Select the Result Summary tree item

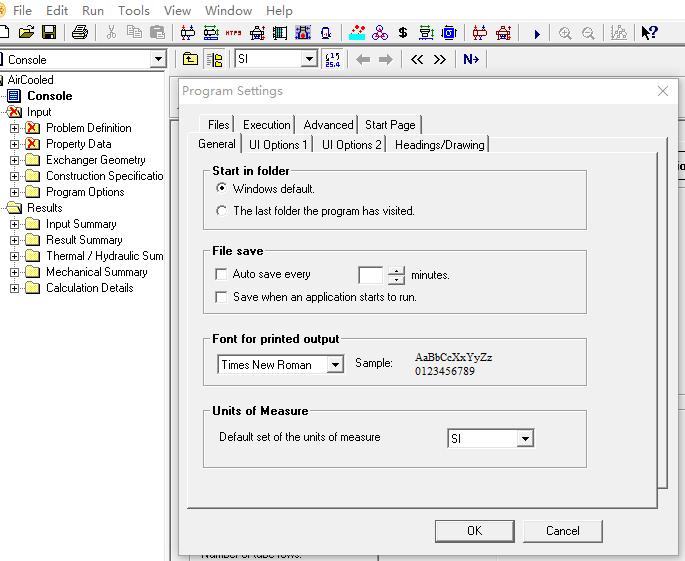click(84, 240)
